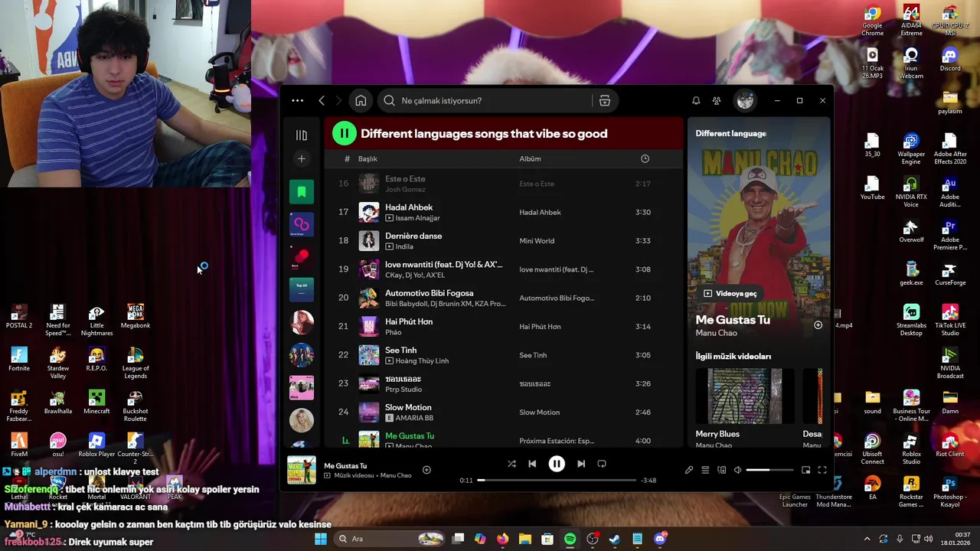The image size is (980, 551).
Task: Open the Mini World album link
Action: click(537, 241)
